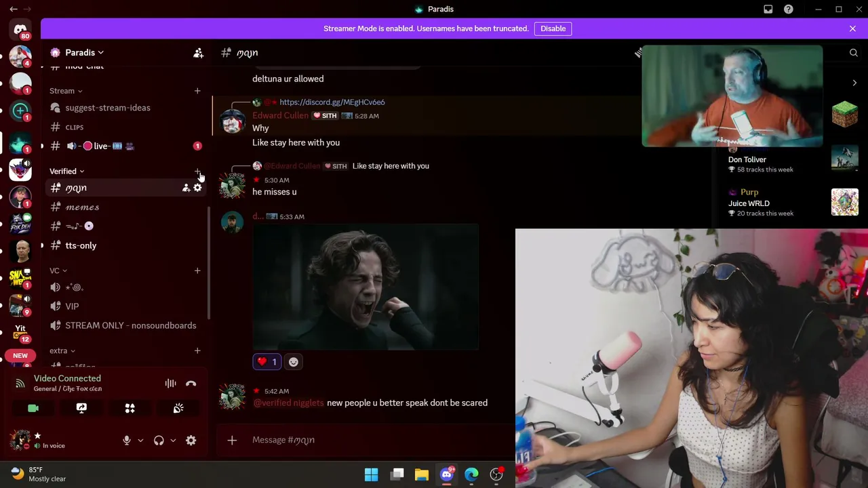868x488 pixels.
Task: Create channel in Verified category
Action: click(x=197, y=171)
